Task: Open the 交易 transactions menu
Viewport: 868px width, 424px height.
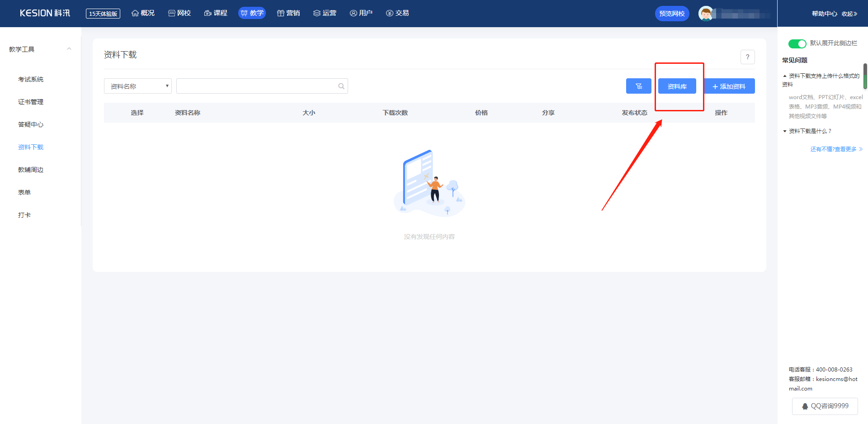Action: [397, 13]
